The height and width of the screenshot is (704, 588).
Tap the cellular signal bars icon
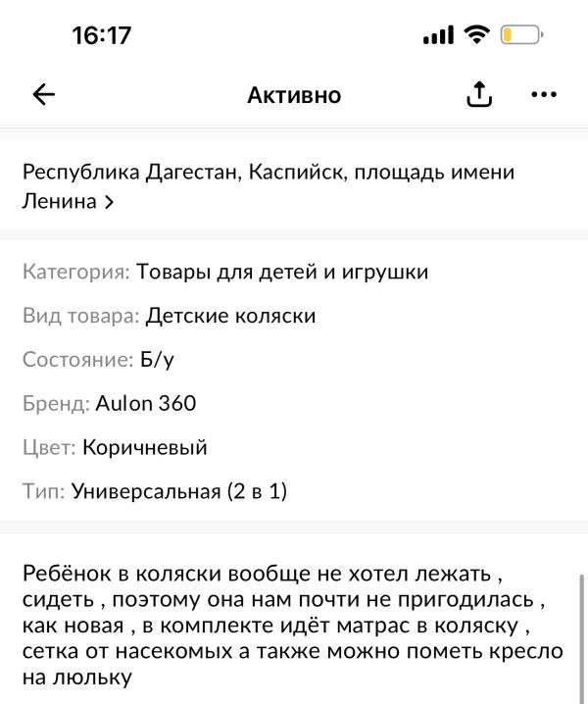click(x=438, y=37)
